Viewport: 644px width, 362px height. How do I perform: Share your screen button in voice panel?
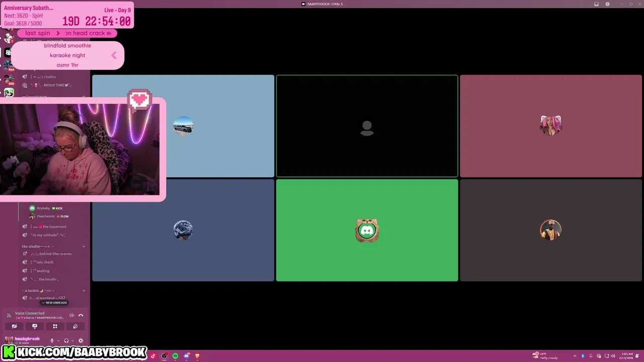pos(35,326)
